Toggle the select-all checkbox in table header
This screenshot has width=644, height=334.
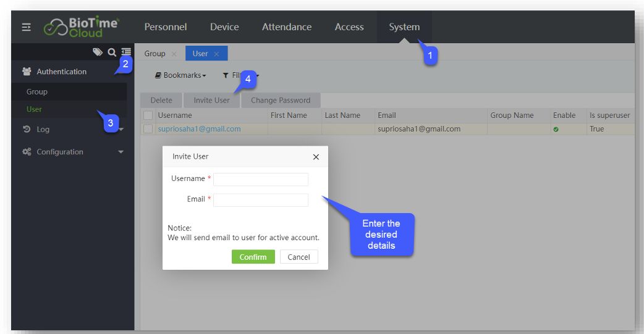(148, 115)
